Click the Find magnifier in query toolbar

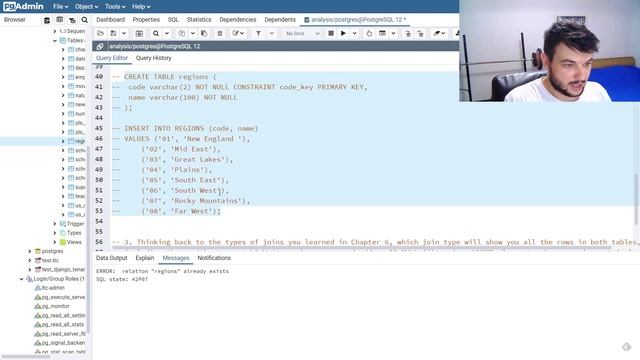(156, 33)
